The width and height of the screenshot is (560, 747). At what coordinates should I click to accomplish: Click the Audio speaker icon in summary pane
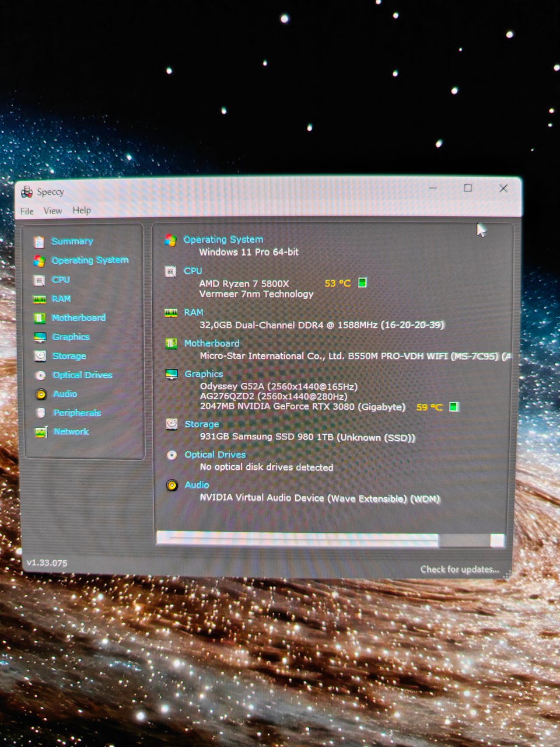point(171,485)
